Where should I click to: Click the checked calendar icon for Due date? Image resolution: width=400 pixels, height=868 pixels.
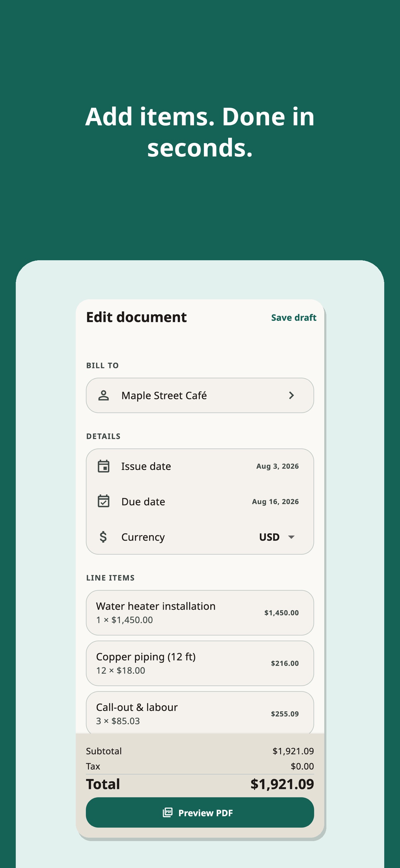click(x=103, y=501)
